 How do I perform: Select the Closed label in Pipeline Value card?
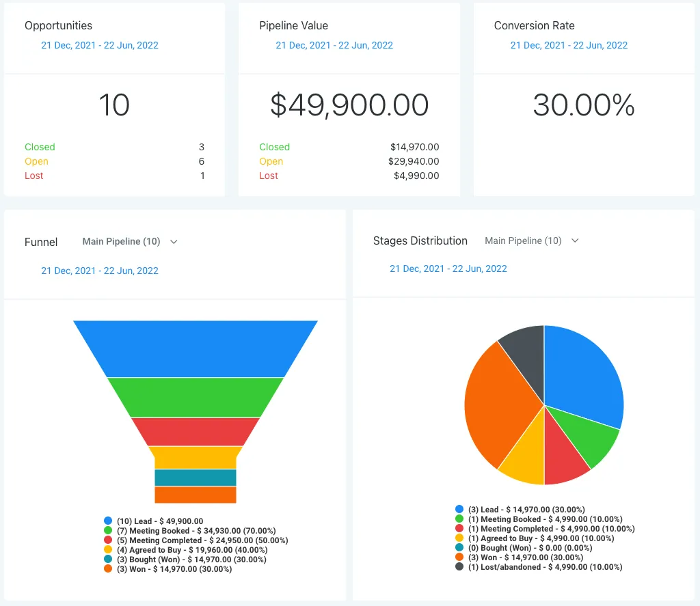(x=275, y=147)
